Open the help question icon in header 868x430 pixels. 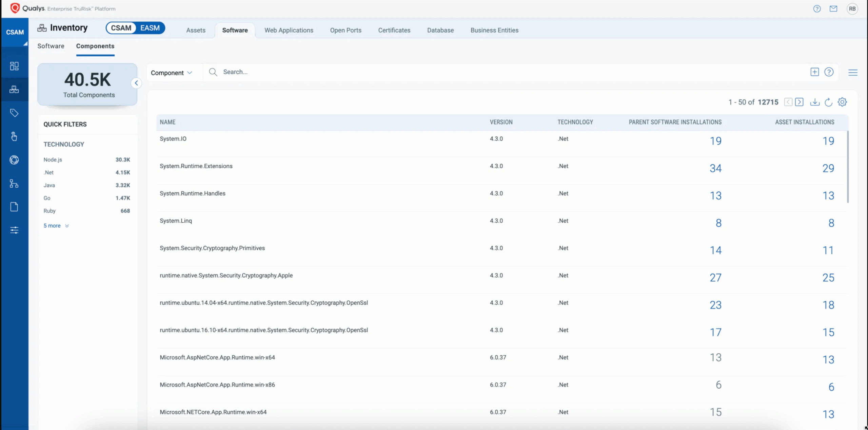tap(817, 9)
